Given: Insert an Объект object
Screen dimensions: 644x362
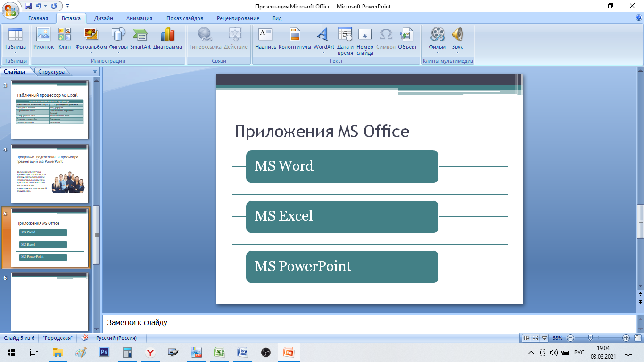Looking at the screenshot, I should (407, 39).
